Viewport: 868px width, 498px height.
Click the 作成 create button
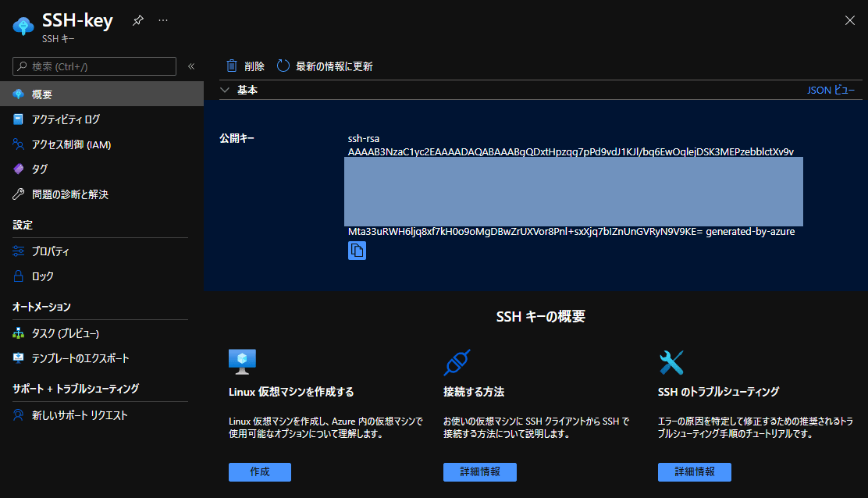(260, 472)
